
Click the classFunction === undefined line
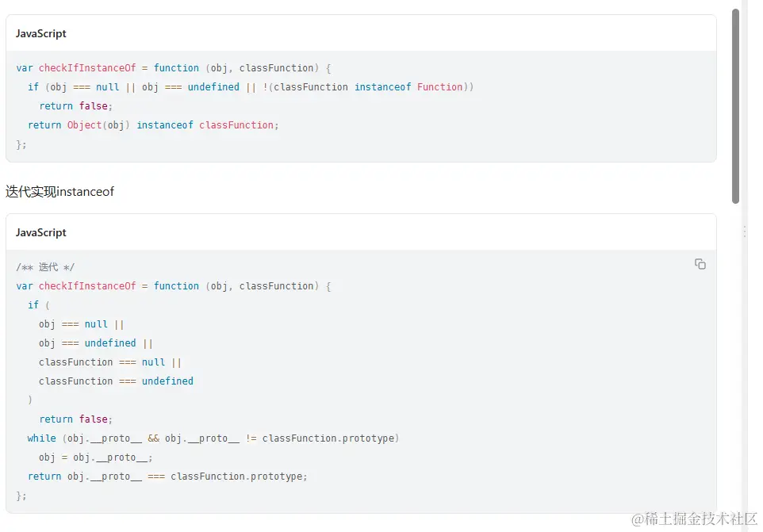(x=116, y=381)
